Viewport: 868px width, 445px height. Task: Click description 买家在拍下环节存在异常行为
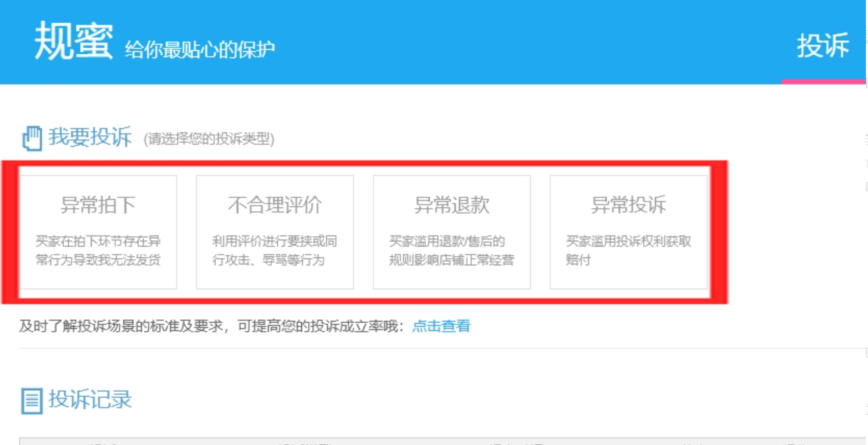(99, 251)
